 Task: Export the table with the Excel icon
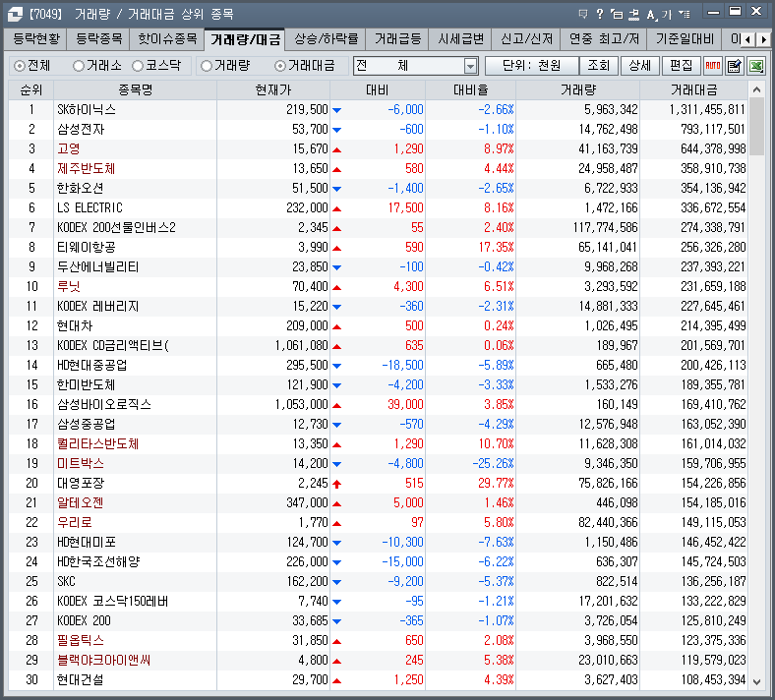pos(756,65)
